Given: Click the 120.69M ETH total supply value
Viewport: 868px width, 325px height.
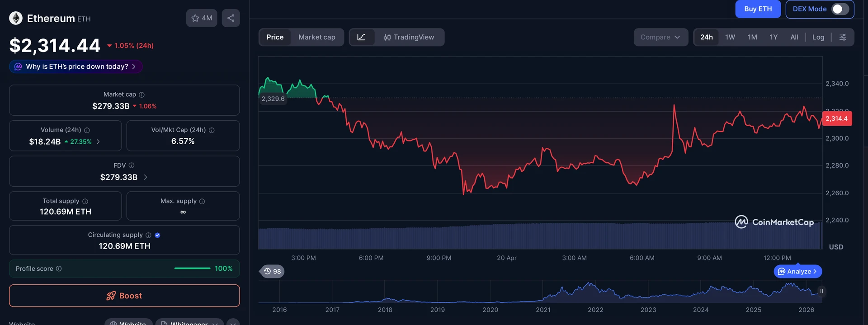Looking at the screenshot, I should (x=66, y=212).
